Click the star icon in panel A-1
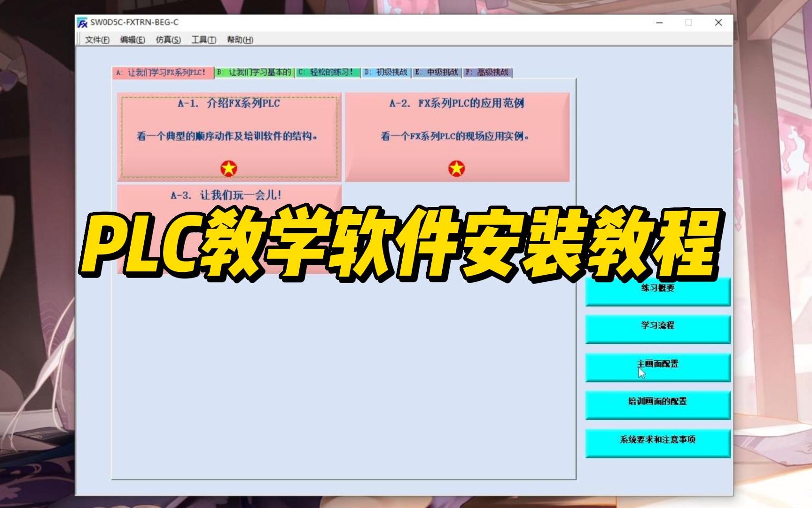Image resolution: width=812 pixels, height=508 pixels. coord(228,167)
